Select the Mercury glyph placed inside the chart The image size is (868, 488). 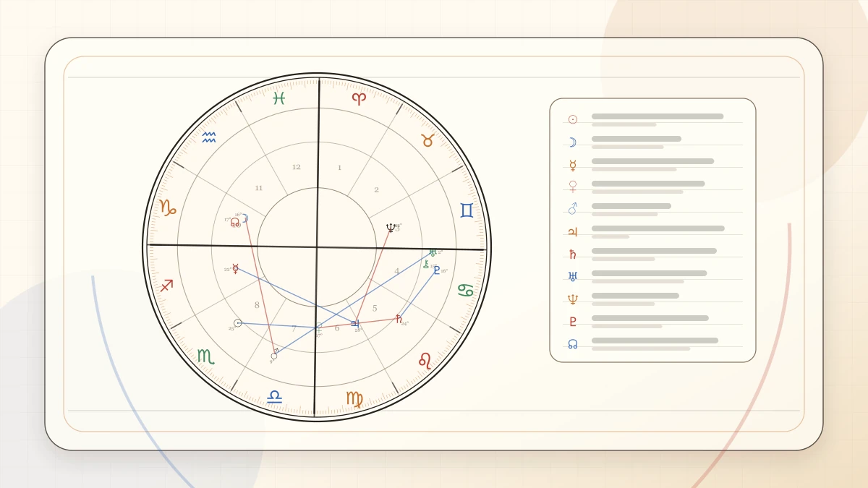(x=236, y=269)
